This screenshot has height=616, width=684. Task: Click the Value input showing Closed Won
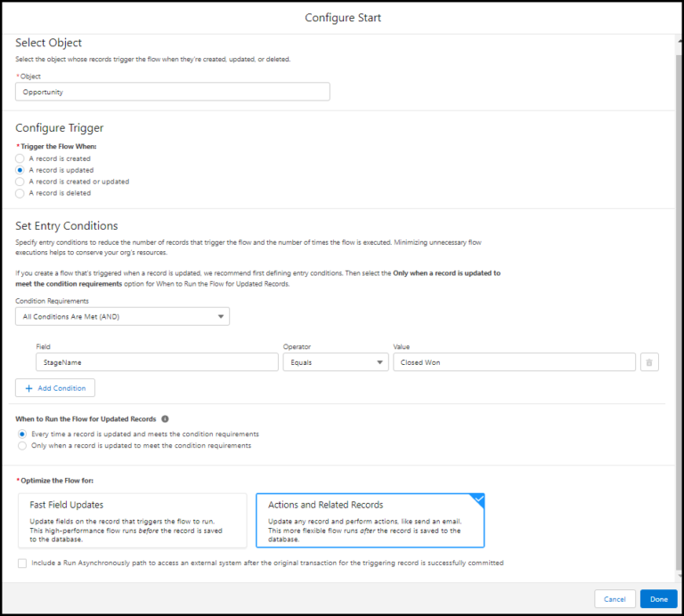click(514, 362)
